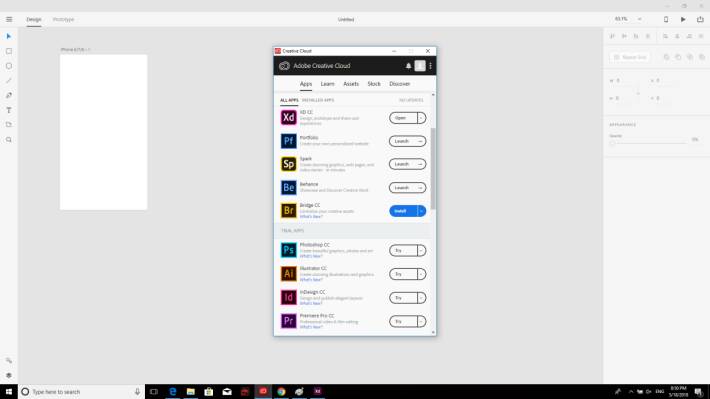Viewport: 710px width, 399px height.
Task: Click the Portfolio Pf app icon
Action: [x=288, y=141]
